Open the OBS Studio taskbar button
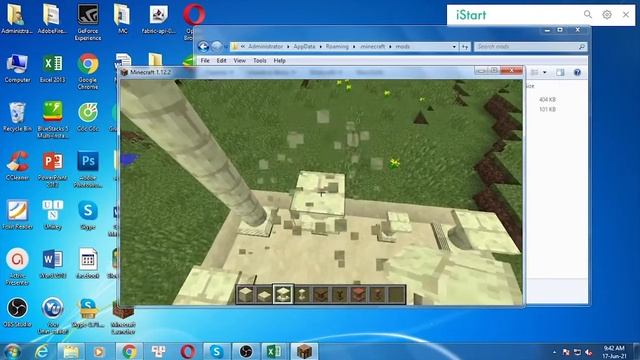The width and height of the screenshot is (640, 360). pyautogui.click(x=246, y=351)
